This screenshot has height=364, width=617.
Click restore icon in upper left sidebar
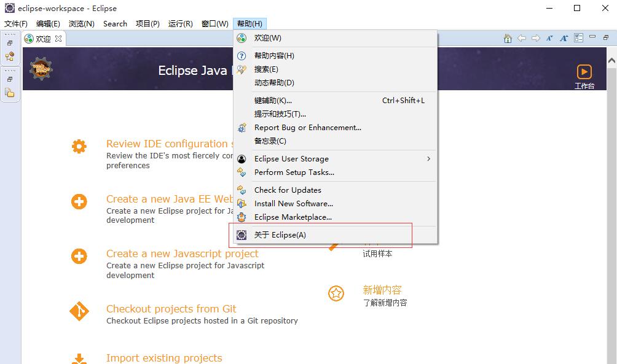point(10,43)
